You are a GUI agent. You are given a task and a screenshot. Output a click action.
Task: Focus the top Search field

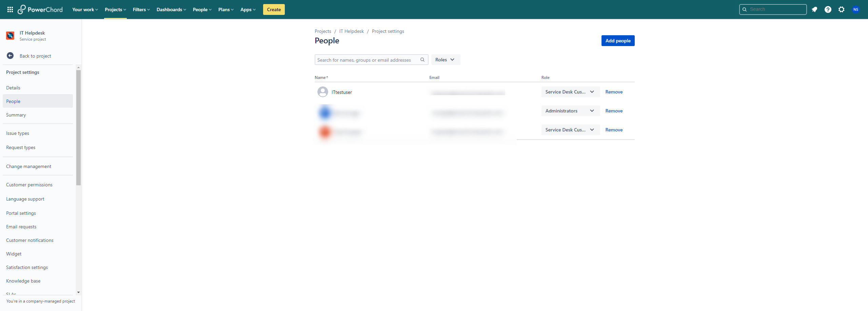pyautogui.click(x=773, y=9)
